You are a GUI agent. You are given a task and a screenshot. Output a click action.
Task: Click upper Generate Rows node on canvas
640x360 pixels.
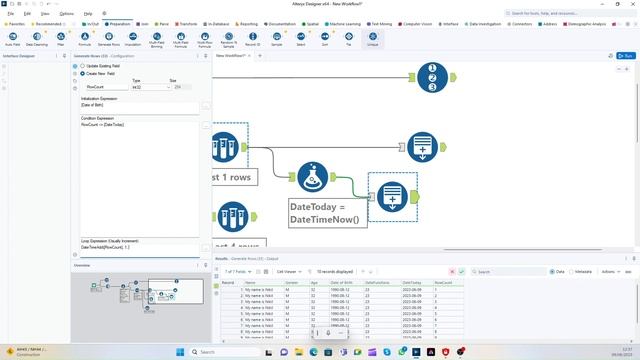[422, 147]
